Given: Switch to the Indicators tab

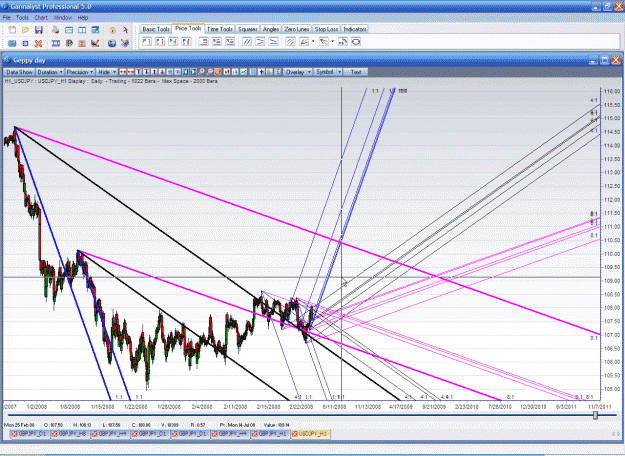Looking at the screenshot, I should pos(355,29).
